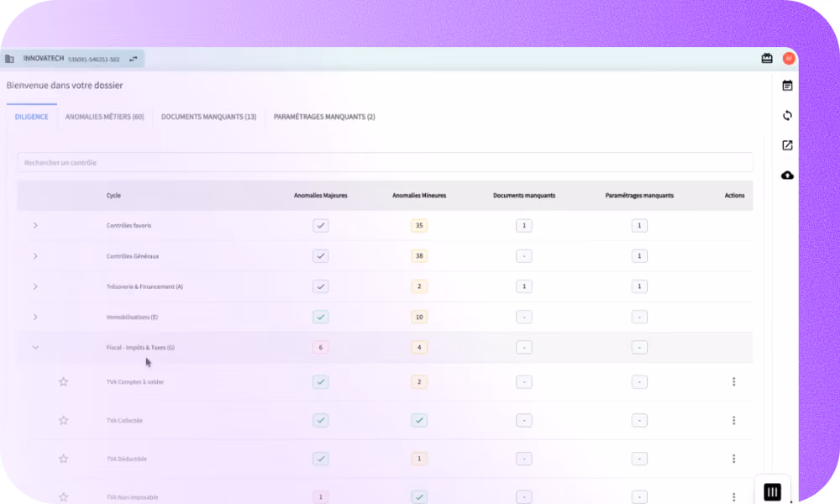
Task: Open the black widget button at bottom right
Action: [772, 491]
